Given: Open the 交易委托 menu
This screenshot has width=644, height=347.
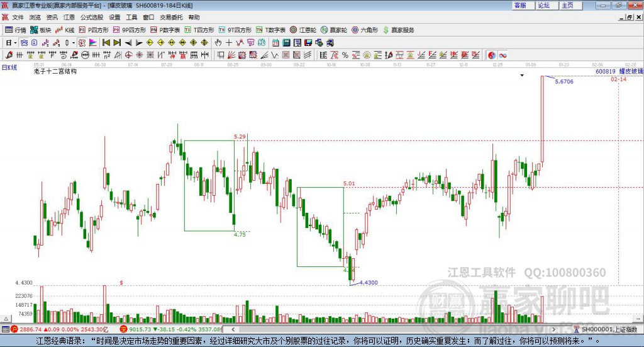Looking at the screenshot, I should tap(171, 17).
